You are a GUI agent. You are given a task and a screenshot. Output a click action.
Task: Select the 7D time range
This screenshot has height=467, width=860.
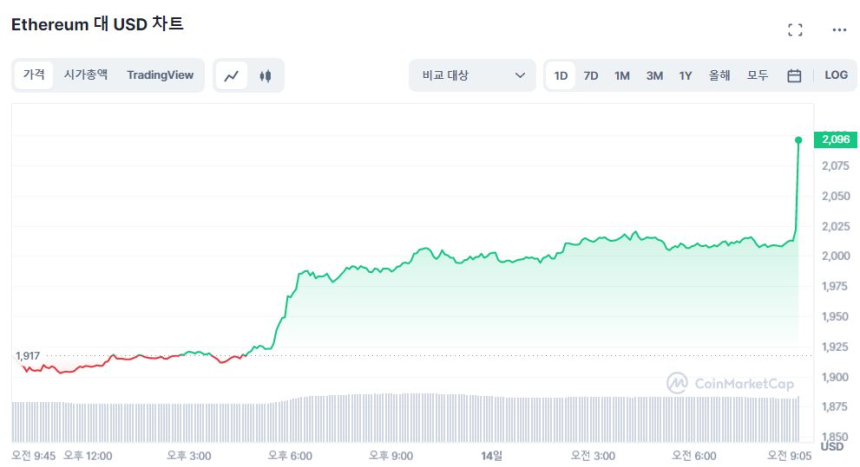point(591,75)
